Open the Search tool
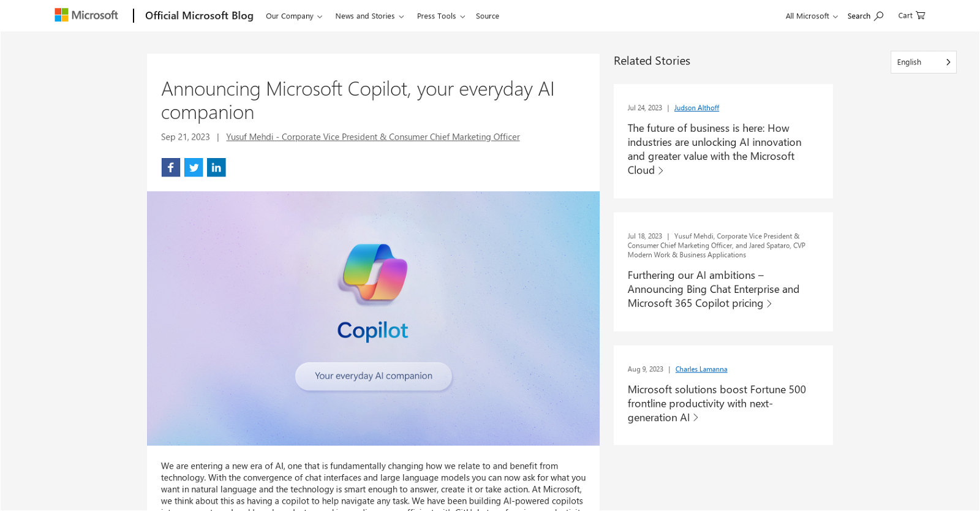The image size is (980, 511). pos(864,15)
